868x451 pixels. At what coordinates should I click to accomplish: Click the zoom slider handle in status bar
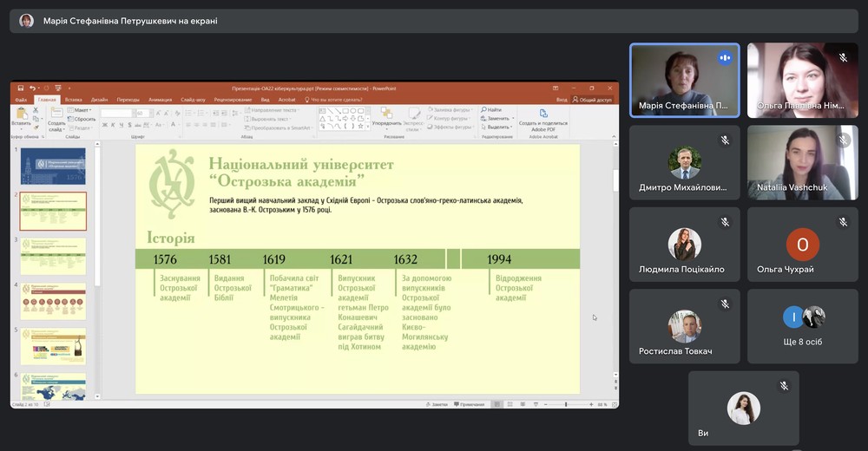[x=566, y=404]
